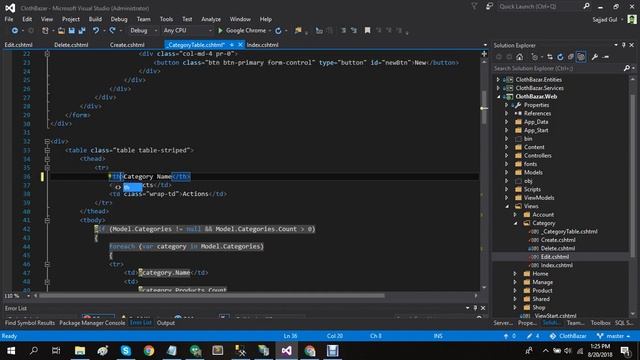Start debugging with the green play icon

click(220, 31)
